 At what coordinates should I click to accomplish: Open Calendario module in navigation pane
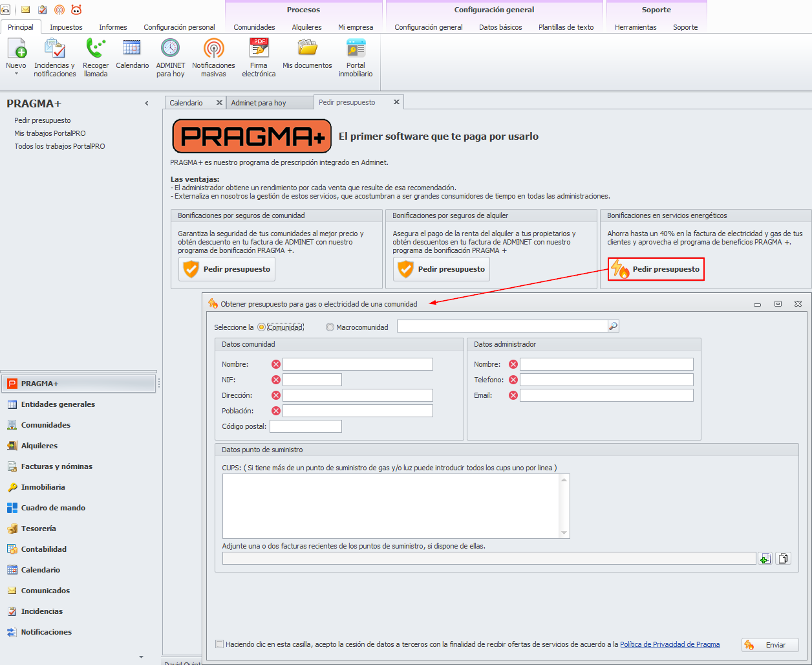(78, 570)
